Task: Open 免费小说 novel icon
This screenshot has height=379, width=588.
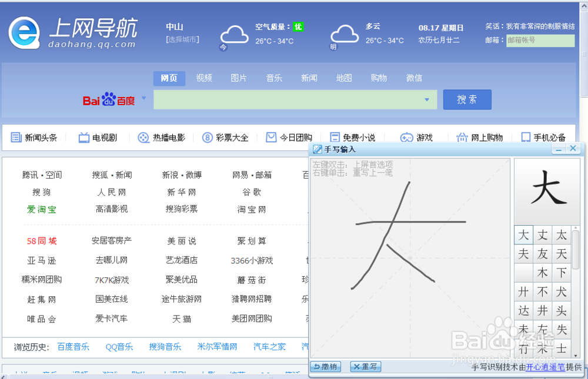Action: pos(335,137)
